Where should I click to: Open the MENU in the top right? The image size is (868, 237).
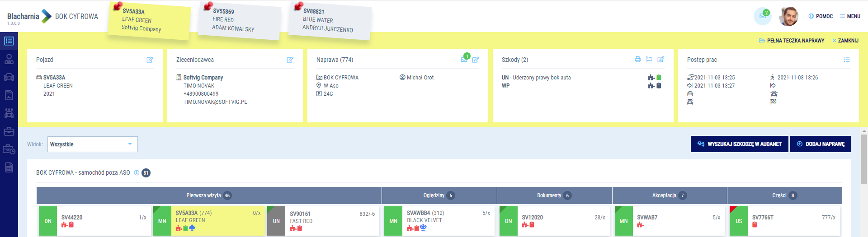850,16
